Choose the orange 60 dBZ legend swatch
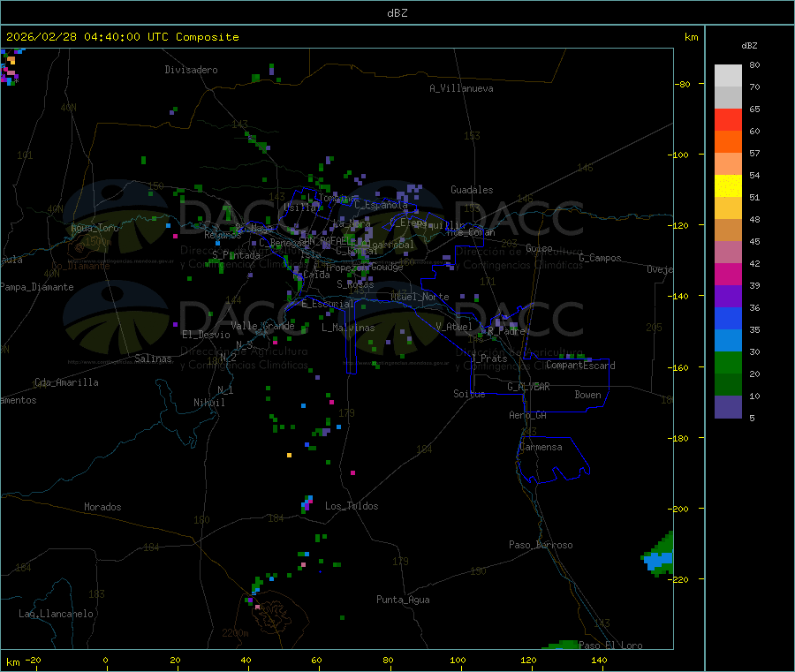Screen dimensions: 795x672 click(728, 142)
